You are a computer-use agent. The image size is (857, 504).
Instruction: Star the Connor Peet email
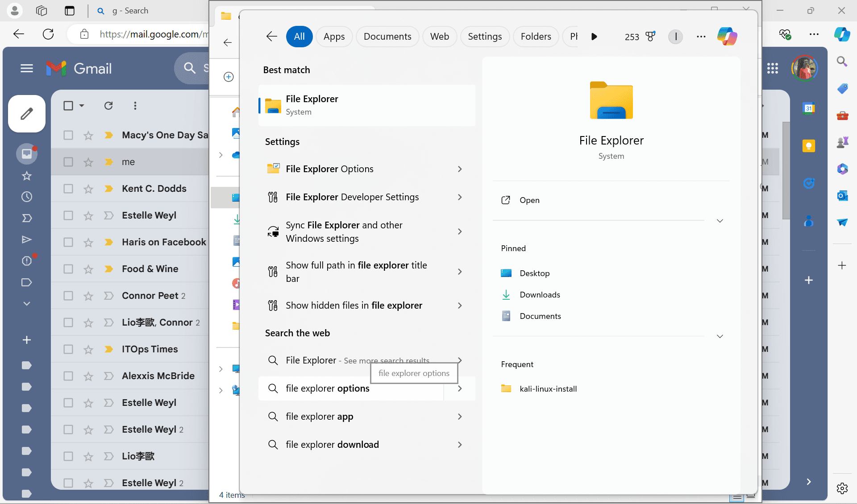(88, 296)
